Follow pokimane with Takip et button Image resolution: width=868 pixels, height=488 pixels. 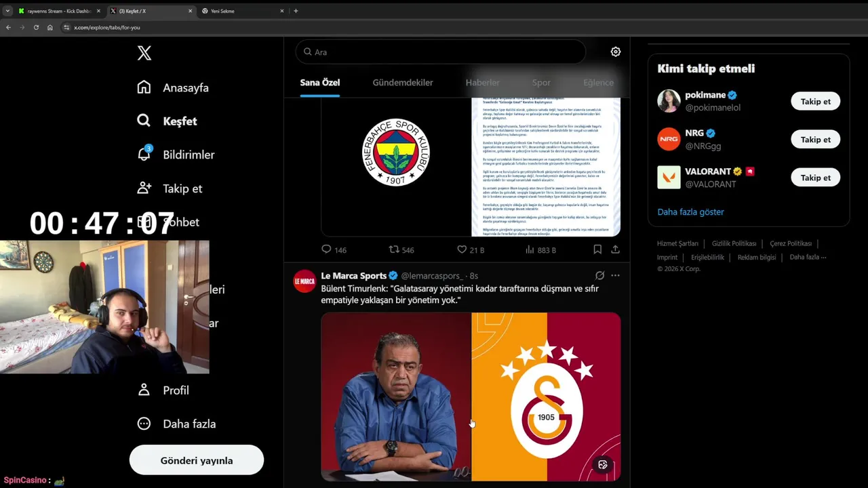point(815,102)
